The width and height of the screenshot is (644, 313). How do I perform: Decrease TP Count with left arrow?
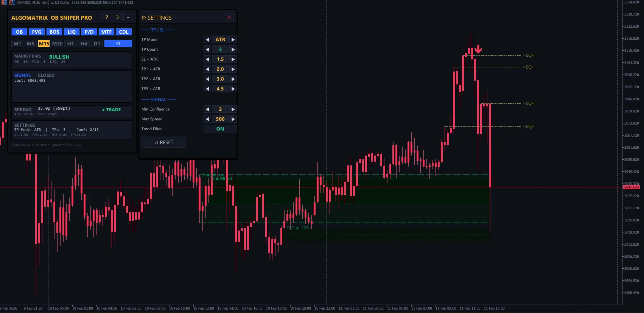tap(207, 49)
